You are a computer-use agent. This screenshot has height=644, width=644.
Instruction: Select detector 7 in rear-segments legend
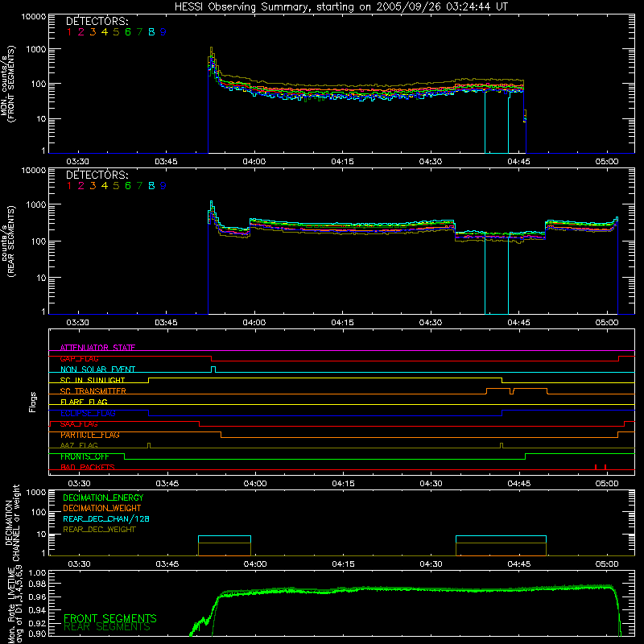pyautogui.click(x=139, y=186)
